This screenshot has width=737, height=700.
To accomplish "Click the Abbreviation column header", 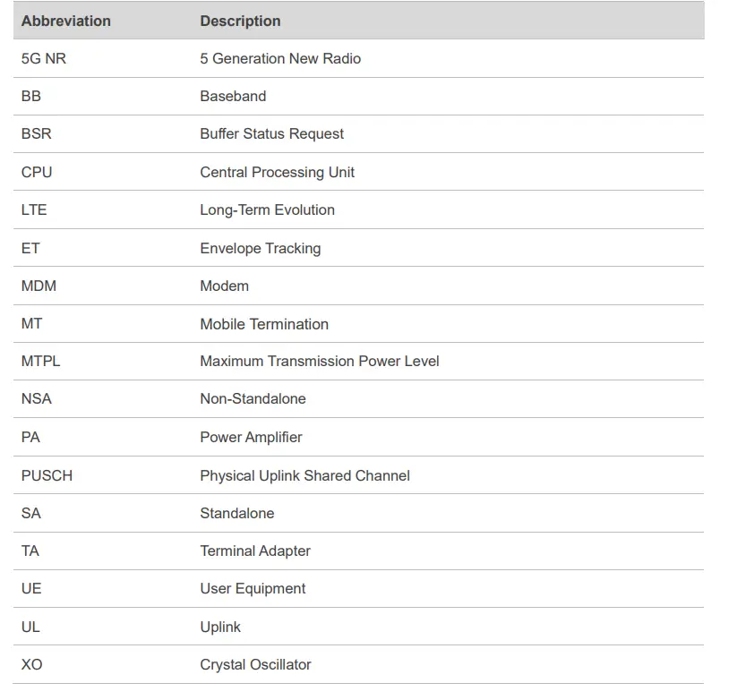I will point(66,21).
